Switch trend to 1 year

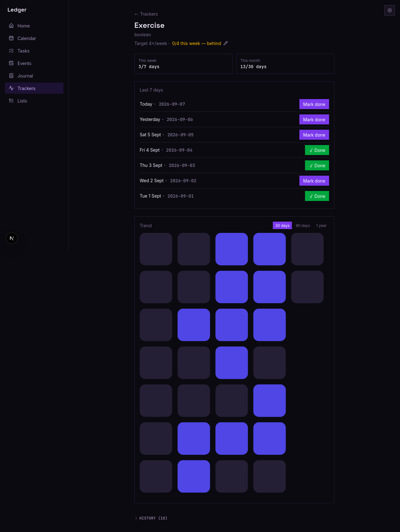(321, 225)
